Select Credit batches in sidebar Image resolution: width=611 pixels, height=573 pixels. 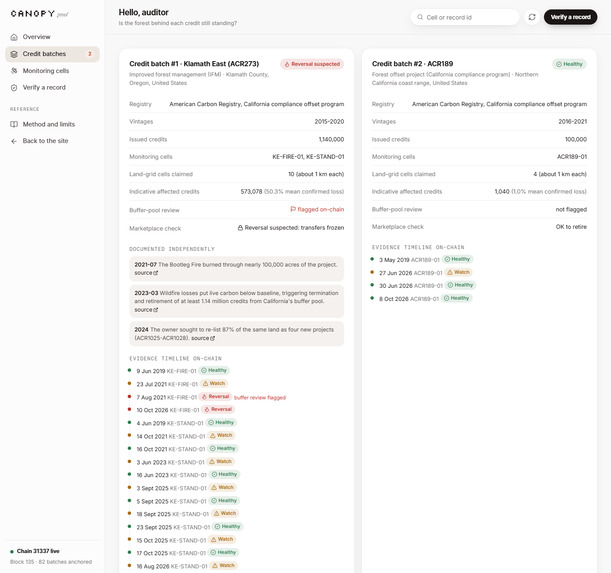(x=52, y=54)
